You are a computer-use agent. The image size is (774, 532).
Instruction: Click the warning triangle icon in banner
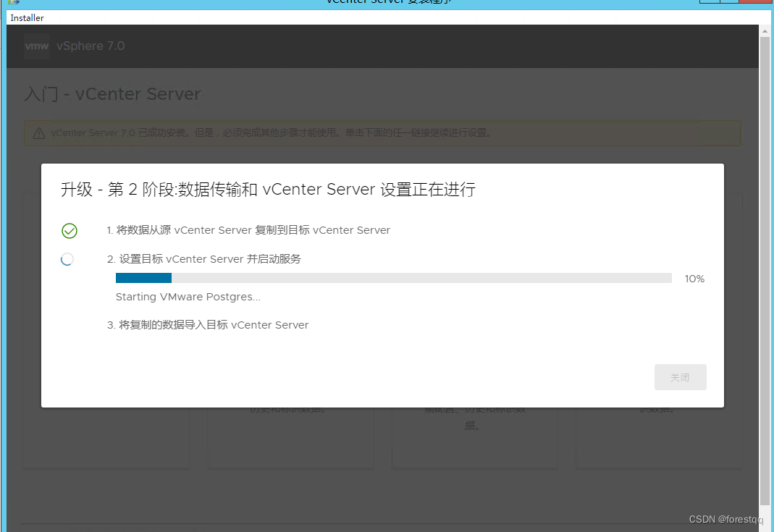pyautogui.click(x=39, y=133)
